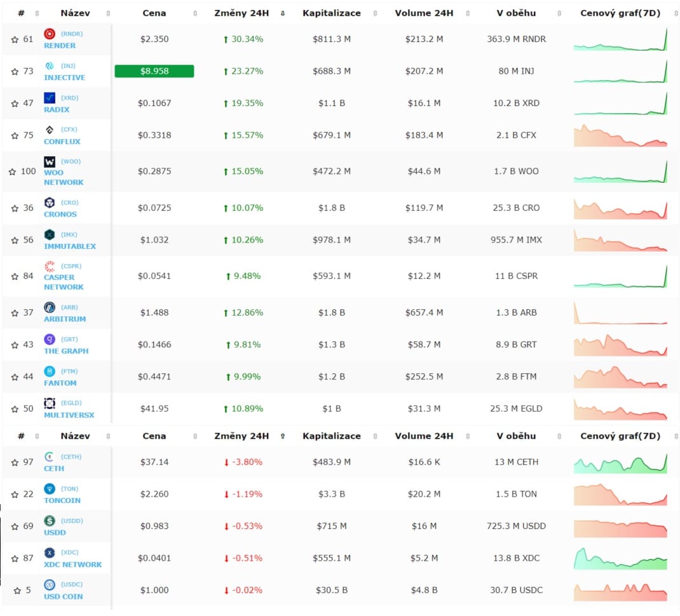Sort upper table by Název header
Viewport: 680px width, 616px height.
tap(75, 13)
